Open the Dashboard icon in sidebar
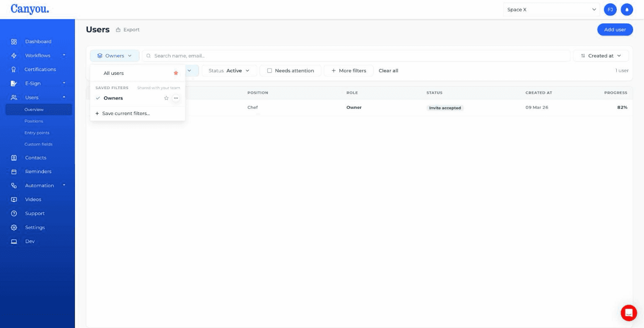The width and height of the screenshot is (644, 328). pos(14,42)
